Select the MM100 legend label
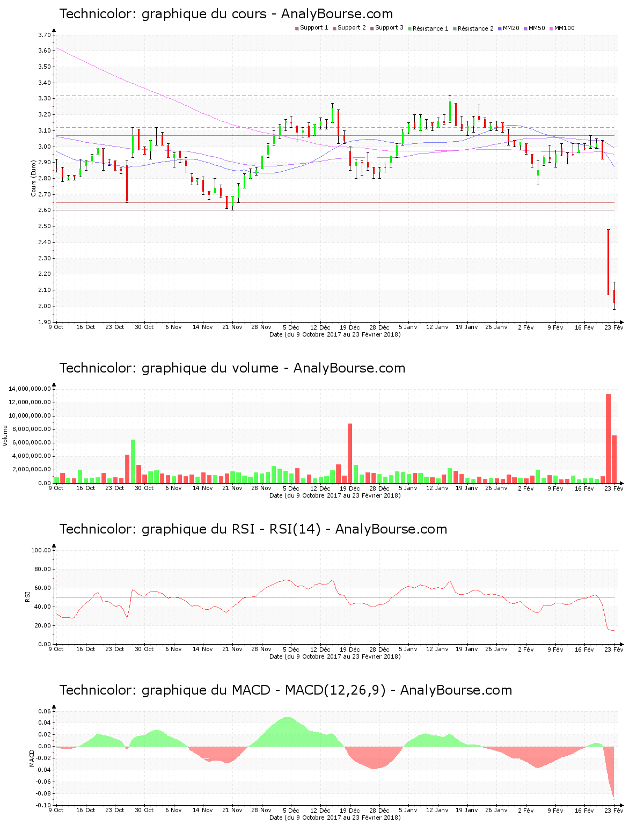This screenshot has width=644, height=832. [x=564, y=28]
